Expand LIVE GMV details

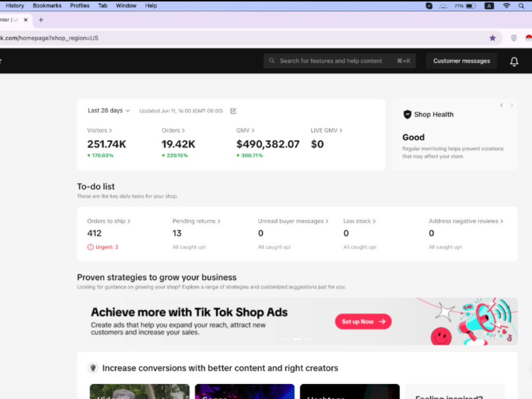point(327,130)
